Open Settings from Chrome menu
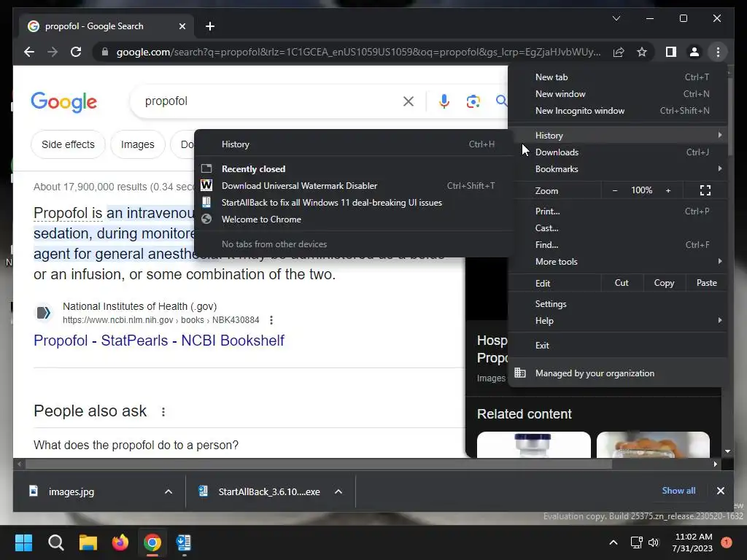 click(618, 304)
